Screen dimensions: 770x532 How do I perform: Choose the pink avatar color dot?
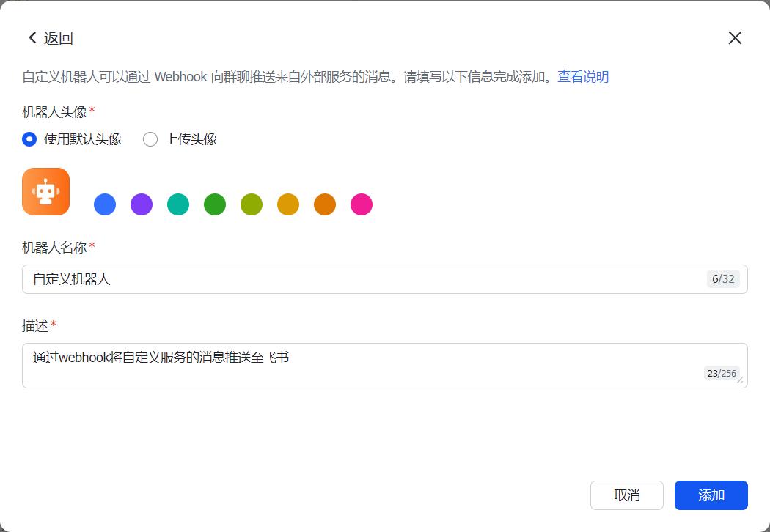[x=361, y=204]
